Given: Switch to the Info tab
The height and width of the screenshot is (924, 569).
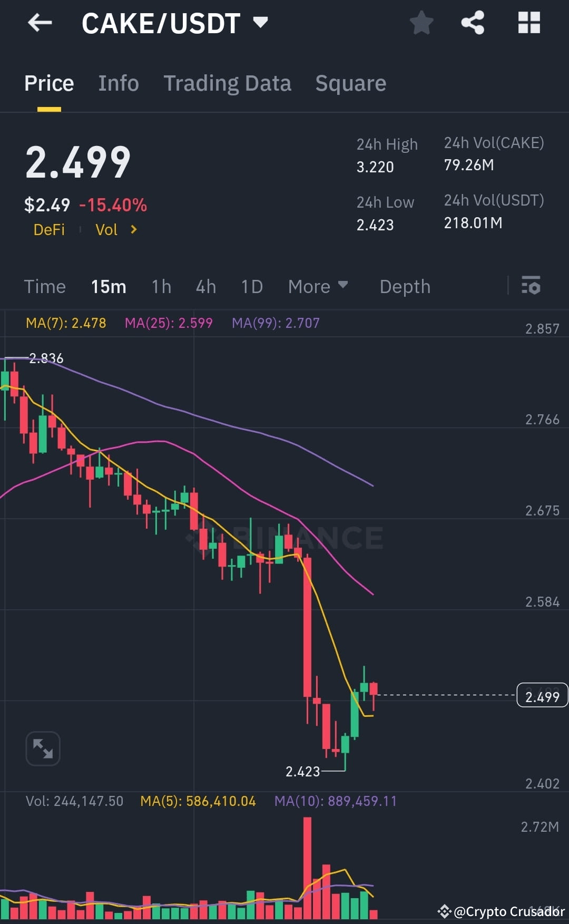Looking at the screenshot, I should 118,83.
